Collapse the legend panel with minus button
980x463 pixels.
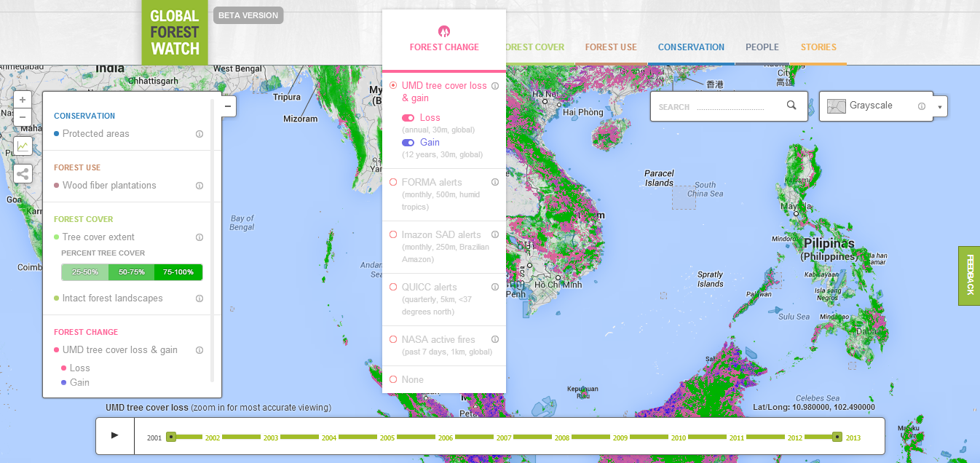[x=228, y=106]
